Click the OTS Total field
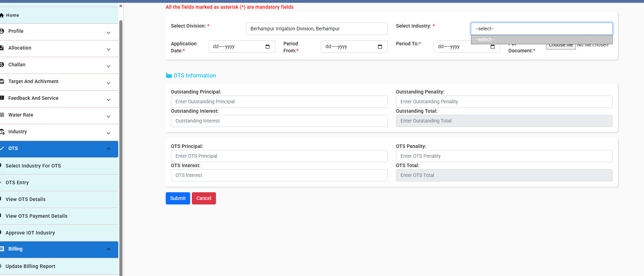This screenshot has width=644, height=276. point(504,175)
